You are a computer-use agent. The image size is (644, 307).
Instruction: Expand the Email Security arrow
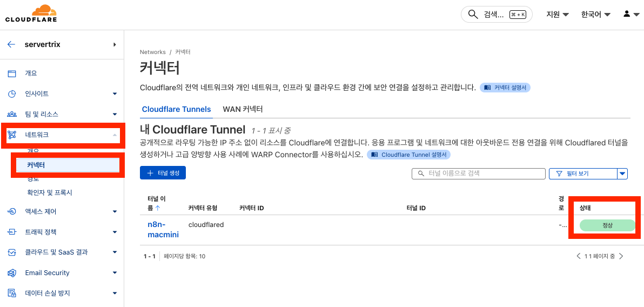[115, 273]
